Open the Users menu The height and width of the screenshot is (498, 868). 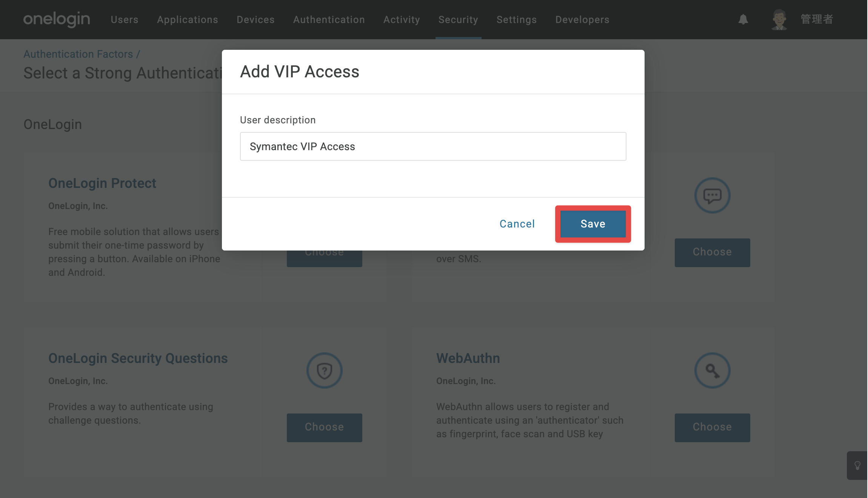pyautogui.click(x=125, y=20)
